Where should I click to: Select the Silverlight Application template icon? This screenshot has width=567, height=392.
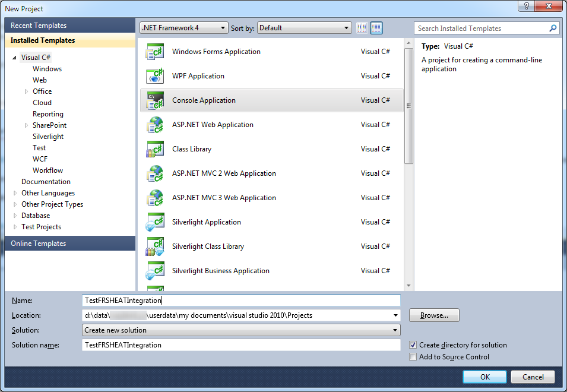[x=154, y=222]
